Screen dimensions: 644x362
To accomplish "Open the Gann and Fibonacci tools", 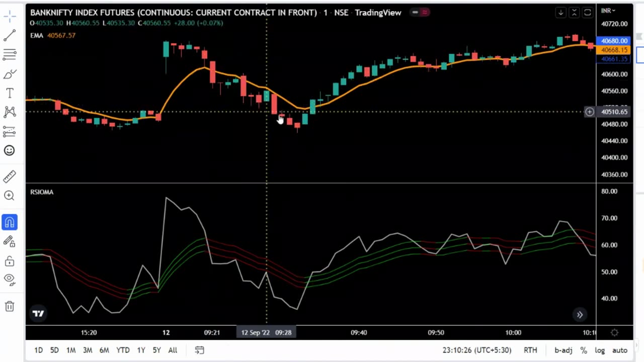I will (10, 54).
